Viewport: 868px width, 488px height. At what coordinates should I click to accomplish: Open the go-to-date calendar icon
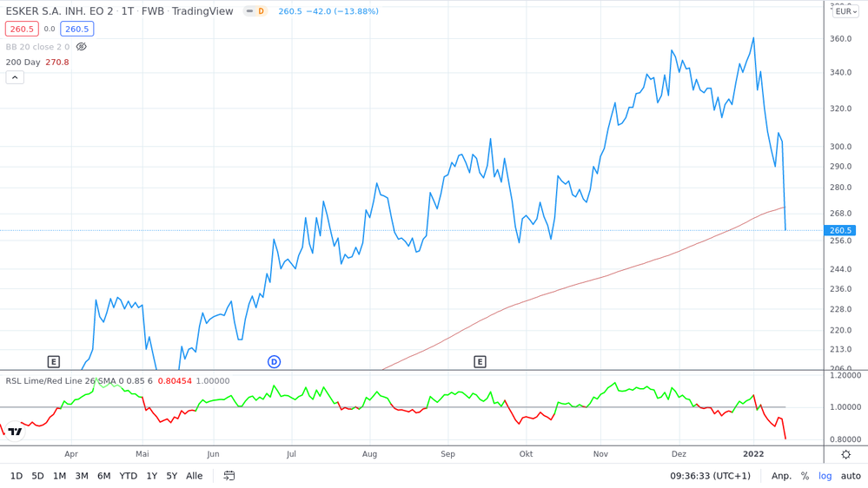click(x=229, y=475)
